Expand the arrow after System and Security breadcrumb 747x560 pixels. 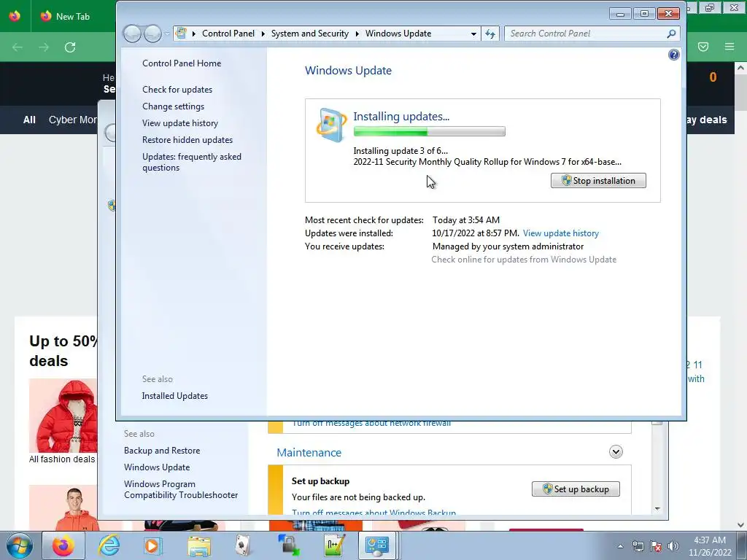click(357, 34)
